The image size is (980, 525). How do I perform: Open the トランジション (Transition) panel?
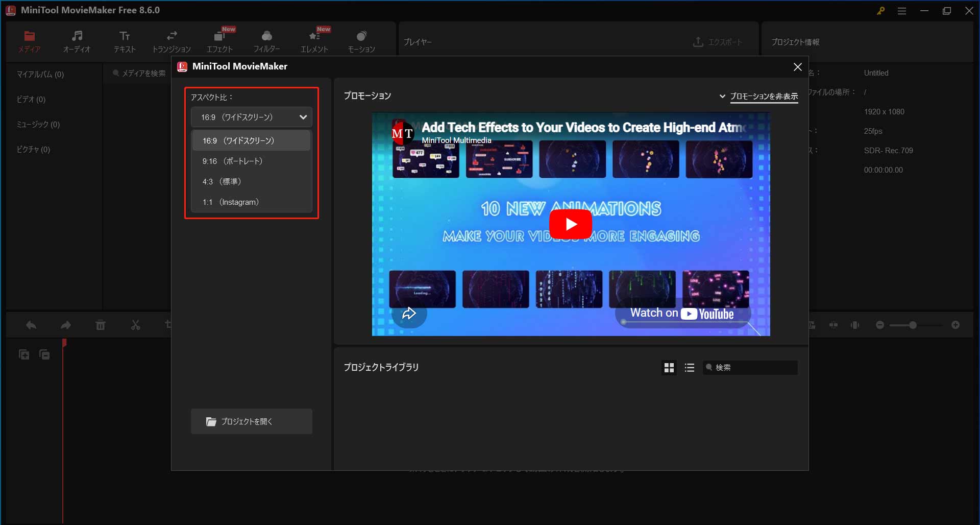(x=171, y=41)
